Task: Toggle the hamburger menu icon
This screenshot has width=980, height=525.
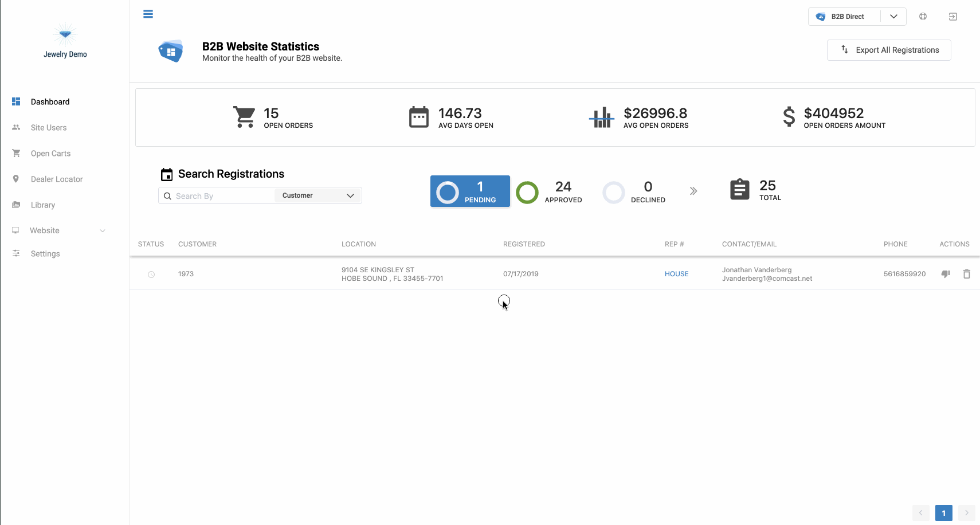Action: [148, 14]
